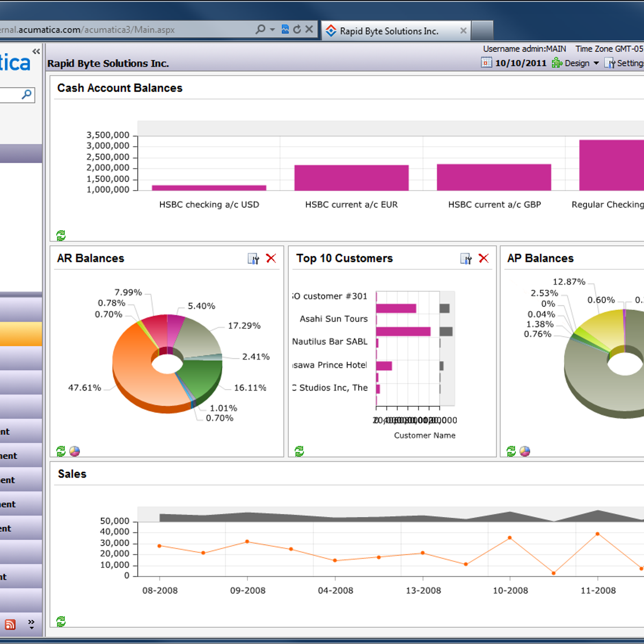Click the Username admin:MAIN link
644x644 pixels.
coord(524,48)
